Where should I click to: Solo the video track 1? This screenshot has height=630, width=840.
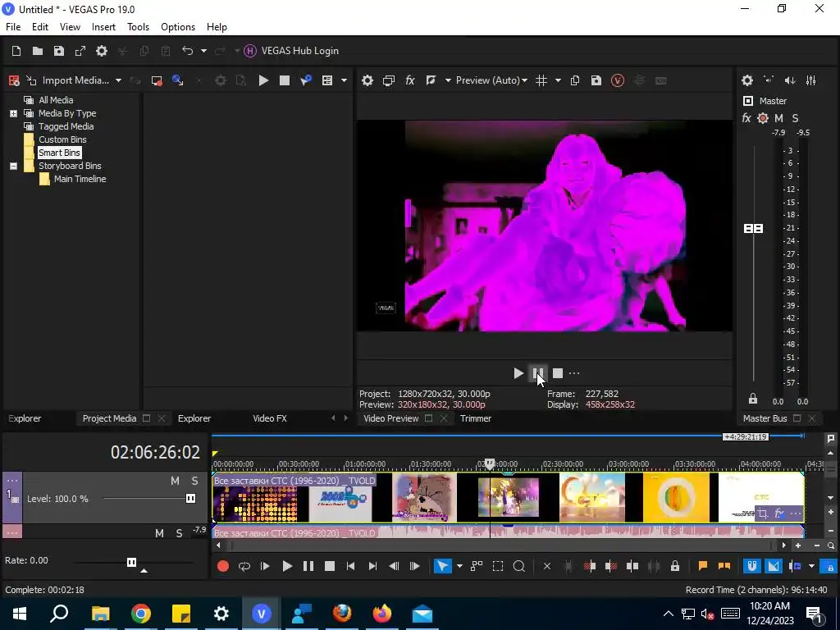pyautogui.click(x=195, y=481)
